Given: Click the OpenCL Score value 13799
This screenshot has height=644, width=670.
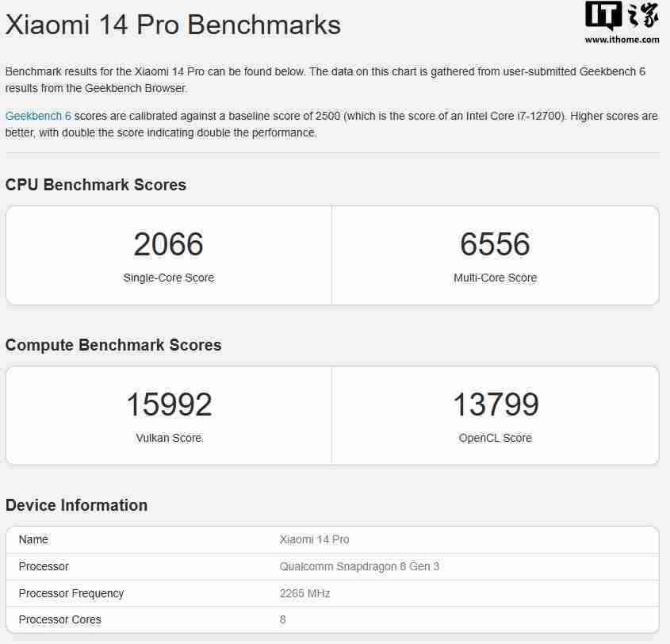Looking at the screenshot, I should coord(496,404).
